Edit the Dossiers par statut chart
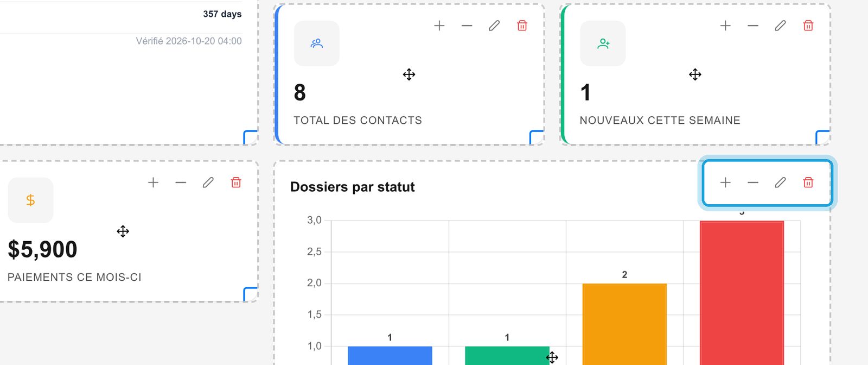Screen dimensions: 868x365 [780, 182]
